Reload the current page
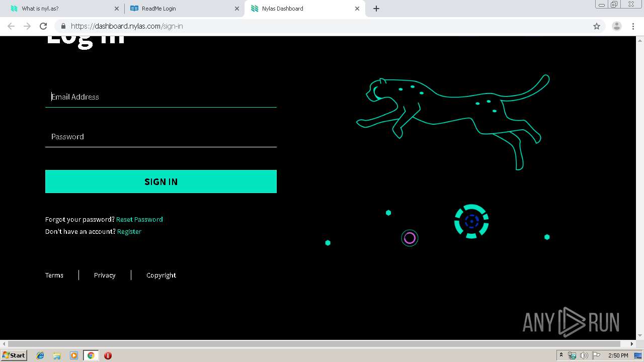The width and height of the screenshot is (644, 362). coord(43,26)
